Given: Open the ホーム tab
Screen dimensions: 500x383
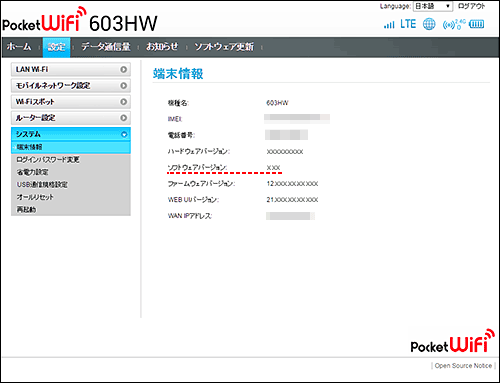Looking at the screenshot, I should pyautogui.click(x=19, y=47).
